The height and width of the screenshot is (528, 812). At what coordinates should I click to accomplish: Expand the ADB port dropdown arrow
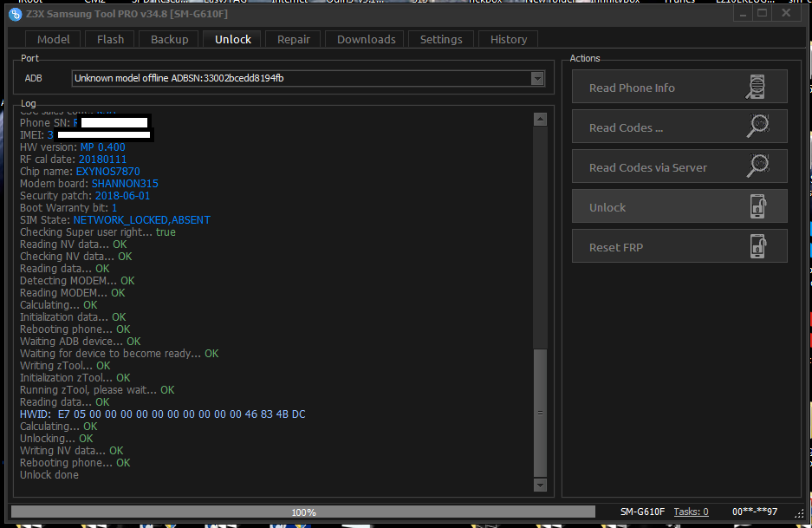coord(537,78)
